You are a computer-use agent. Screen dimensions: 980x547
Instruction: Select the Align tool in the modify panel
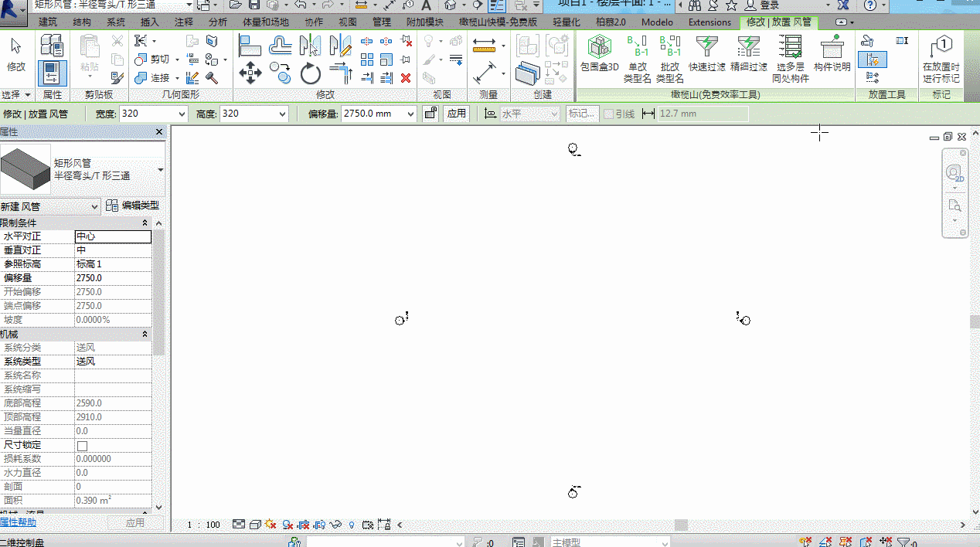coord(250,46)
